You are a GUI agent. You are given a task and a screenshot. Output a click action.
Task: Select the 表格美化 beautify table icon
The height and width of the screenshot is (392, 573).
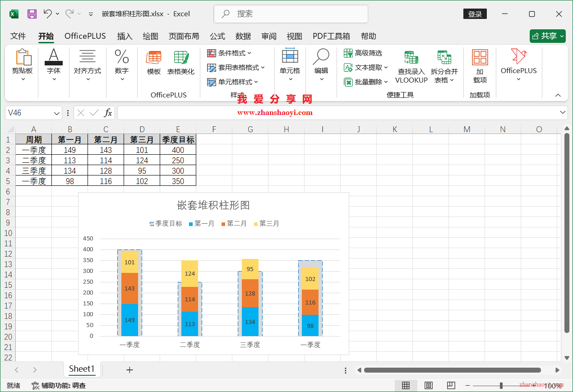181,63
